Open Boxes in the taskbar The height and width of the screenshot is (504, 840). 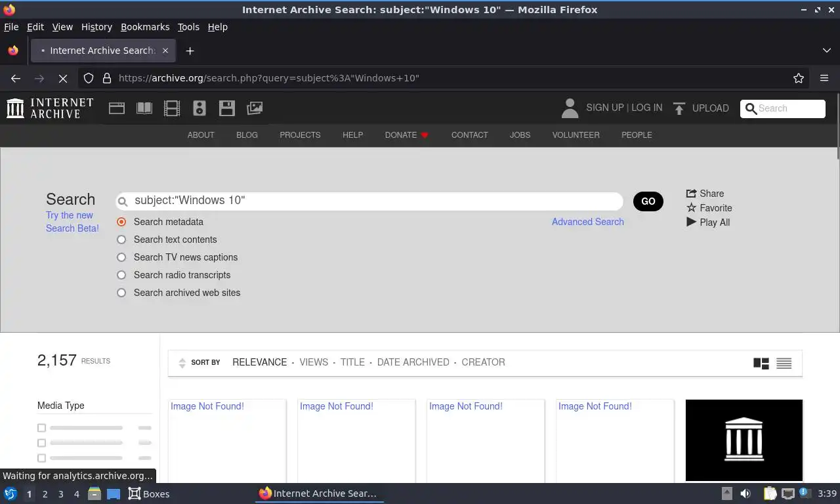click(149, 493)
